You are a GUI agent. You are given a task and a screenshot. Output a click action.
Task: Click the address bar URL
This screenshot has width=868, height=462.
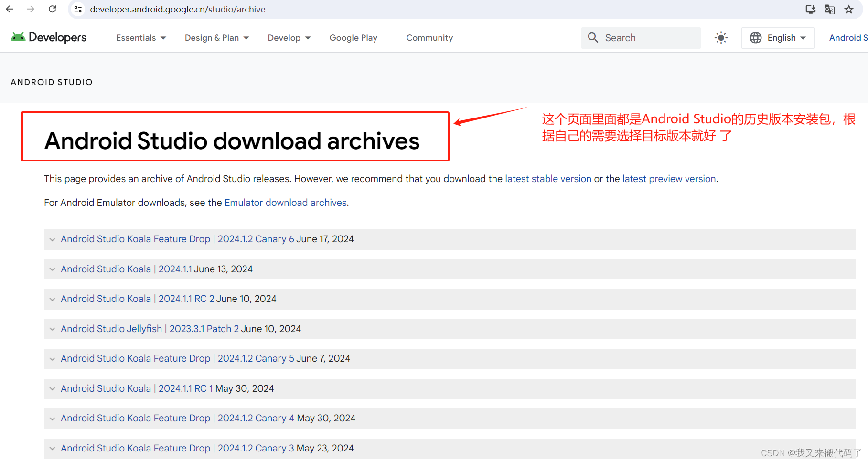pos(178,9)
